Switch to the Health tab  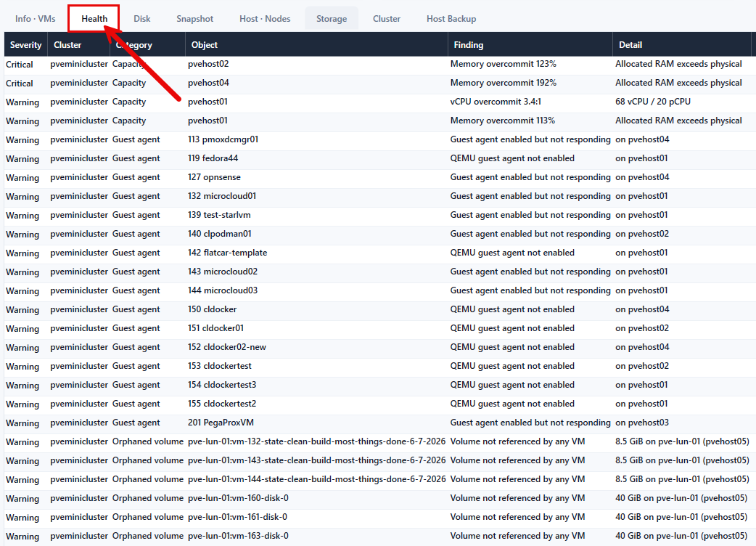(x=94, y=19)
